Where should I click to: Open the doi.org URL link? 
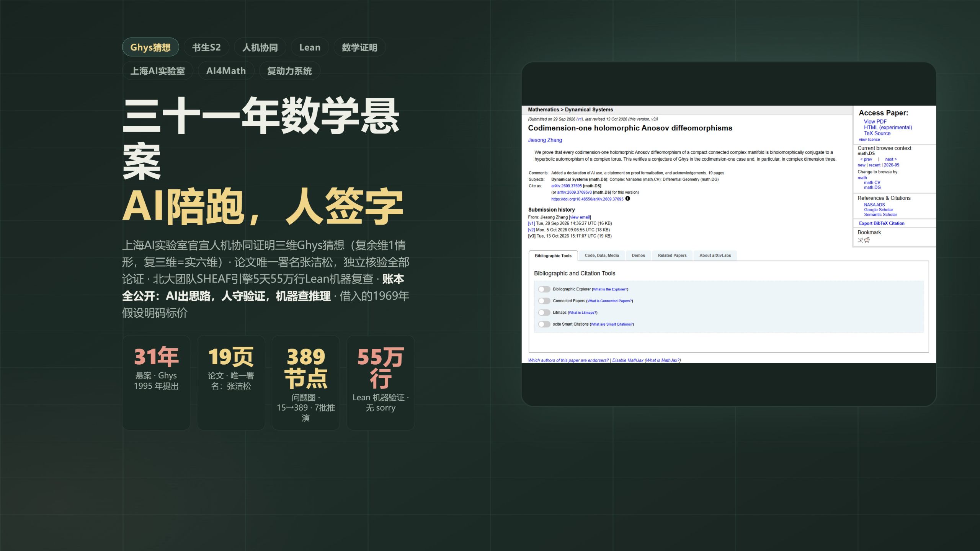point(587,199)
